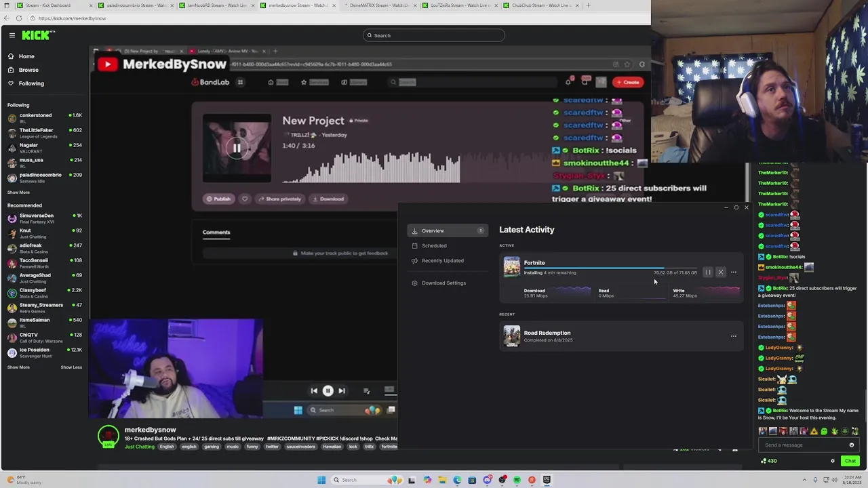868x488 pixels.
Task: Open BandLab notifications bell
Action: (568, 82)
